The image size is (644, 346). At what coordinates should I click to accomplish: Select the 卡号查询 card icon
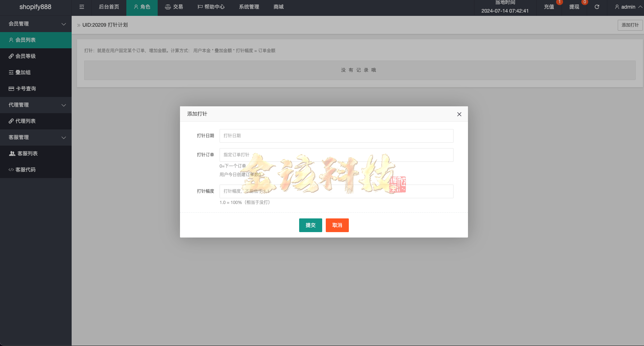pyautogui.click(x=11, y=88)
